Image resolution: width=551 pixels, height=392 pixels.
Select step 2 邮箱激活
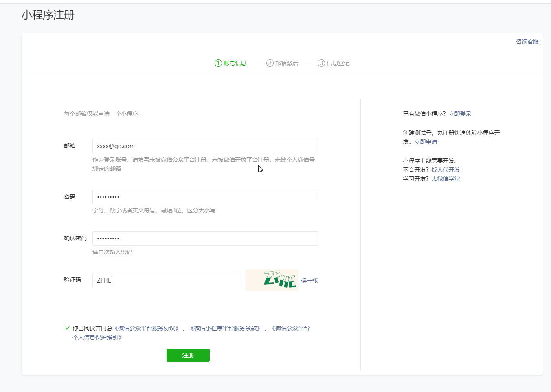(x=282, y=63)
